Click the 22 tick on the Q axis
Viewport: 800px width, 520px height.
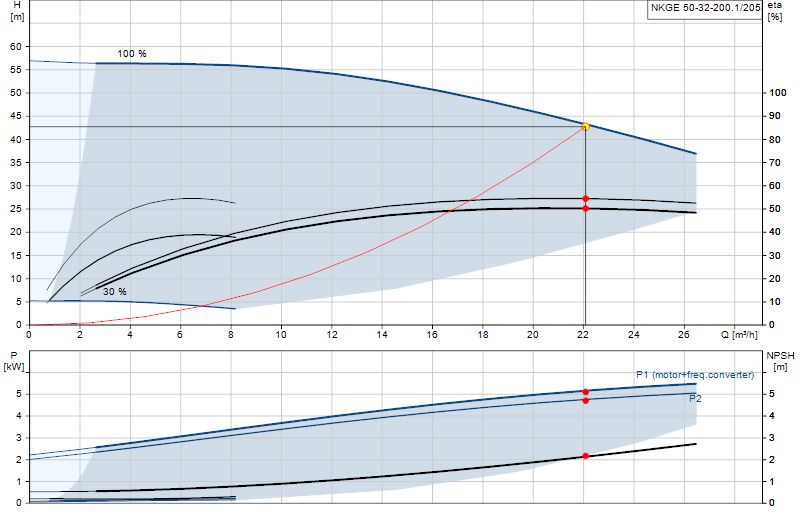pos(583,335)
